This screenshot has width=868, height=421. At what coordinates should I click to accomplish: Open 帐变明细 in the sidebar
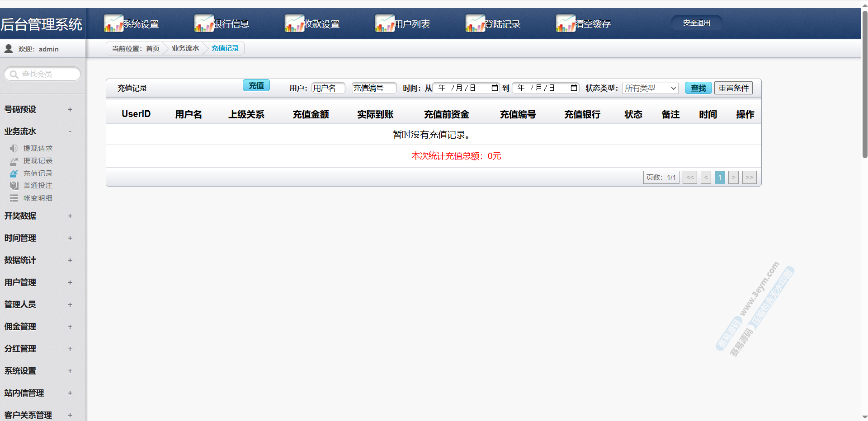pyautogui.click(x=38, y=198)
